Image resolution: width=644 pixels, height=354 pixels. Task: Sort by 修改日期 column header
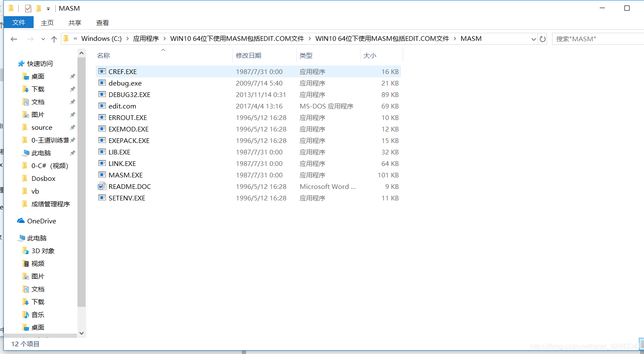click(249, 56)
